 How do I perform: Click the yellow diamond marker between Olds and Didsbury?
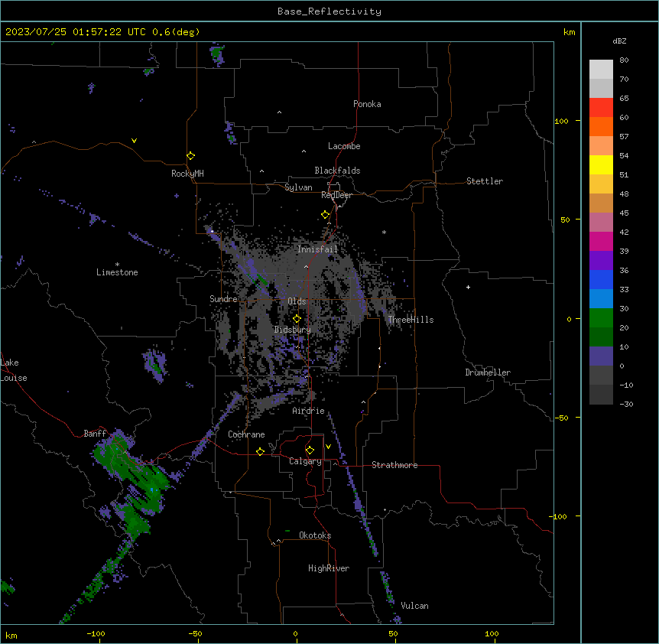coord(297,318)
